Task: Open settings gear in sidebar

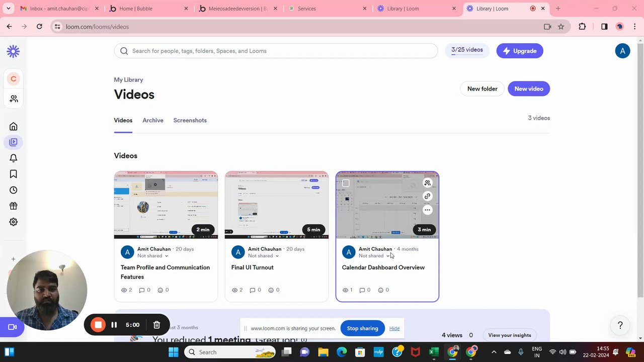Action: [x=14, y=222]
